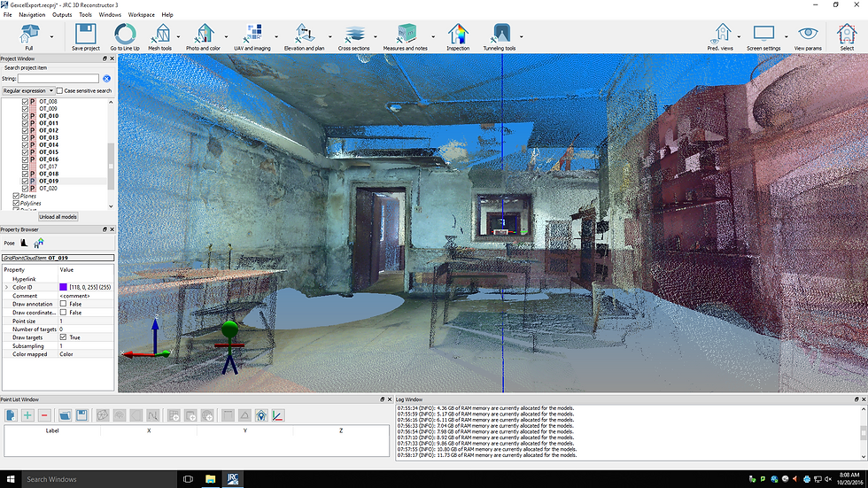Open point list with the folder icon
This screenshot has width=868, height=488.
click(x=65, y=415)
